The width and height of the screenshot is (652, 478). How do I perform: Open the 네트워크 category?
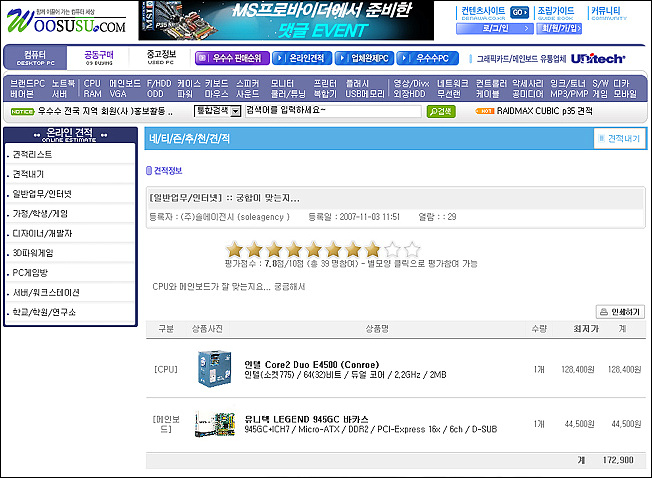click(452, 84)
